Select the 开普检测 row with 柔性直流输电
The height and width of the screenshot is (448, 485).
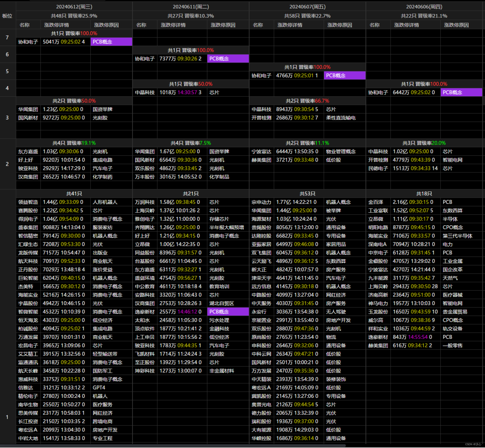click(307, 118)
